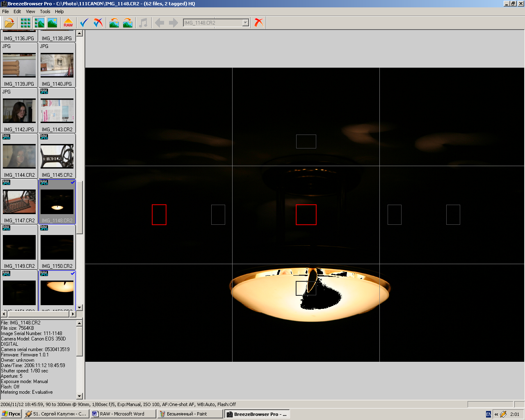
Task: Click the open folder toolbar icon
Action: point(9,23)
